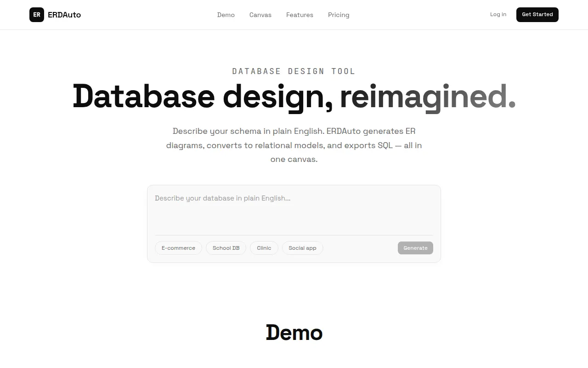This screenshot has height=368, width=588.
Task: Choose the School DB example chip
Action: tap(226, 248)
